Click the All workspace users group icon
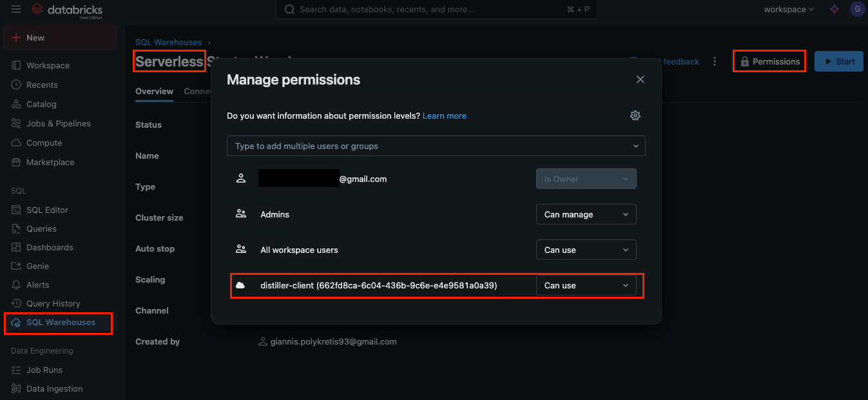This screenshot has height=400, width=868. [241, 250]
